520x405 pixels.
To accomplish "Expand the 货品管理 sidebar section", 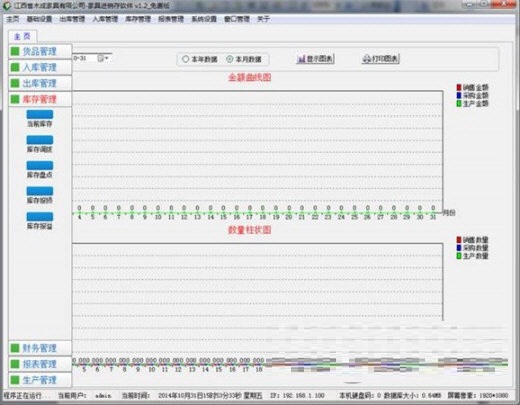I will [40, 51].
